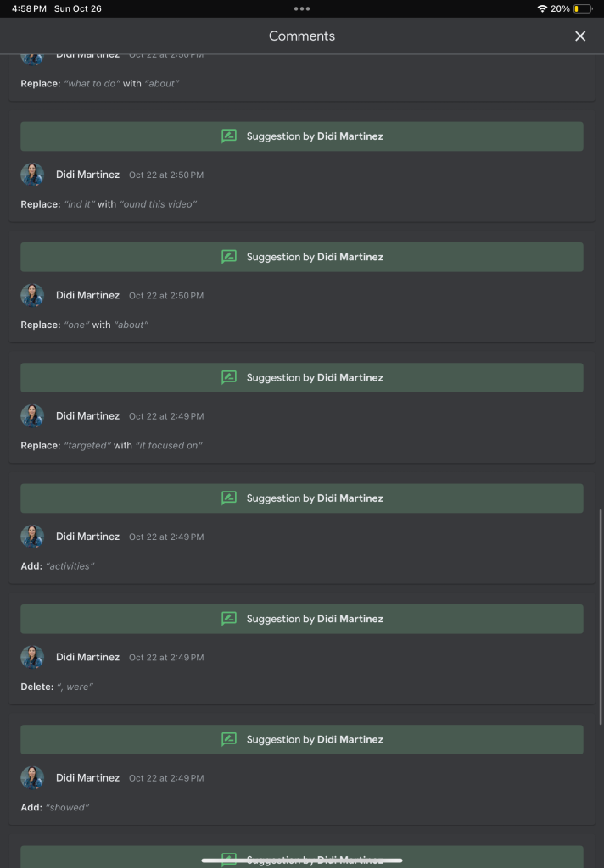Select the 'ind it' to 'ound this video' suggestion

coord(109,204)
